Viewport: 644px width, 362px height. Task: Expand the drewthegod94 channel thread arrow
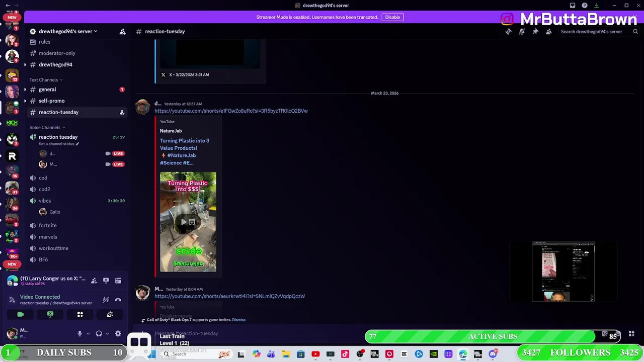(x=25, y=64)
